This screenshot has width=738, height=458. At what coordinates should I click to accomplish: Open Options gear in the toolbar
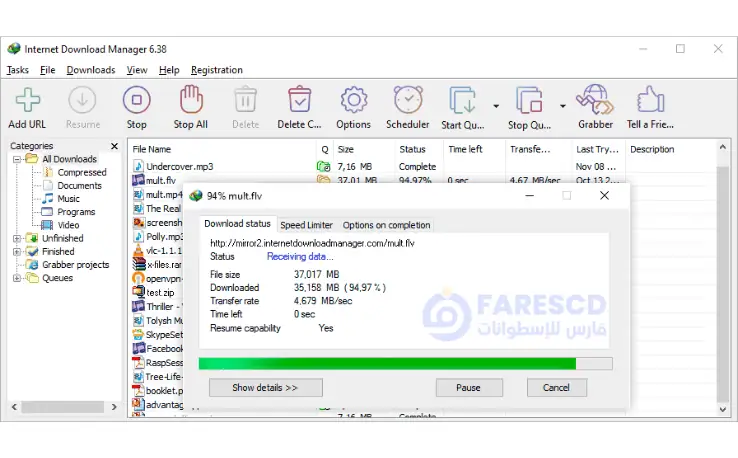[353, 103]
